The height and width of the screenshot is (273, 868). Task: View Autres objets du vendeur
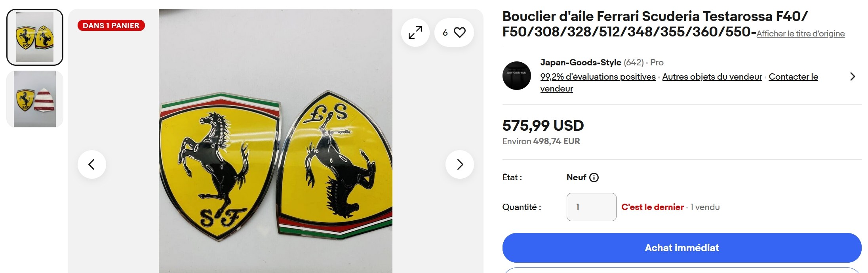click(712, 77)
